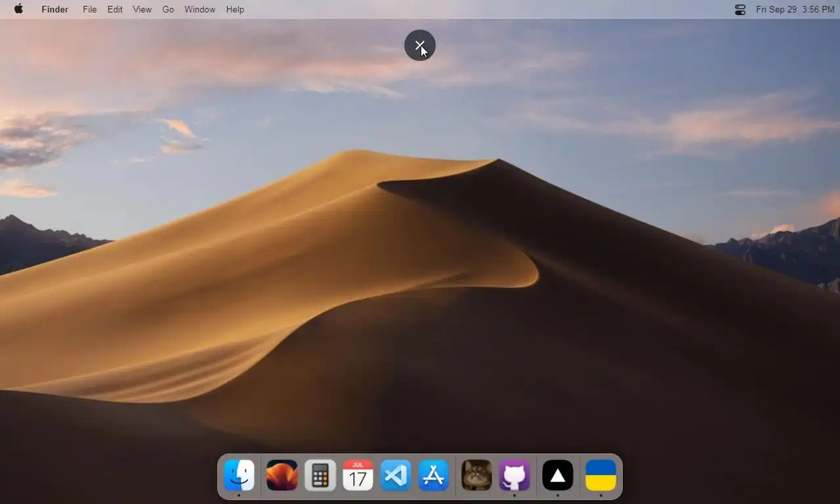Open the Calendar icon showing JUL 17
The image size is (840, 504).
point(358,475)
